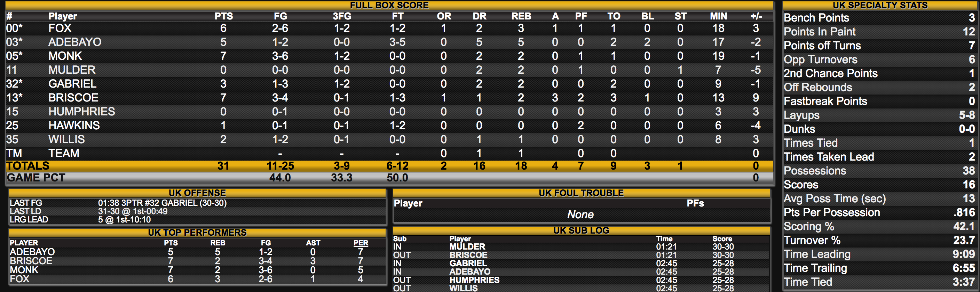Click the FULL BOX SCORE title bar

click(x=389, y=5)
